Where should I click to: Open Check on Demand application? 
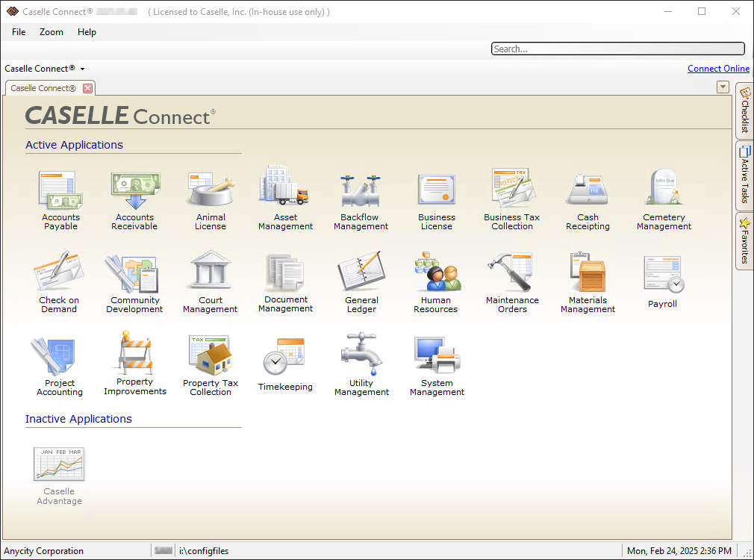tap(59, 282)
